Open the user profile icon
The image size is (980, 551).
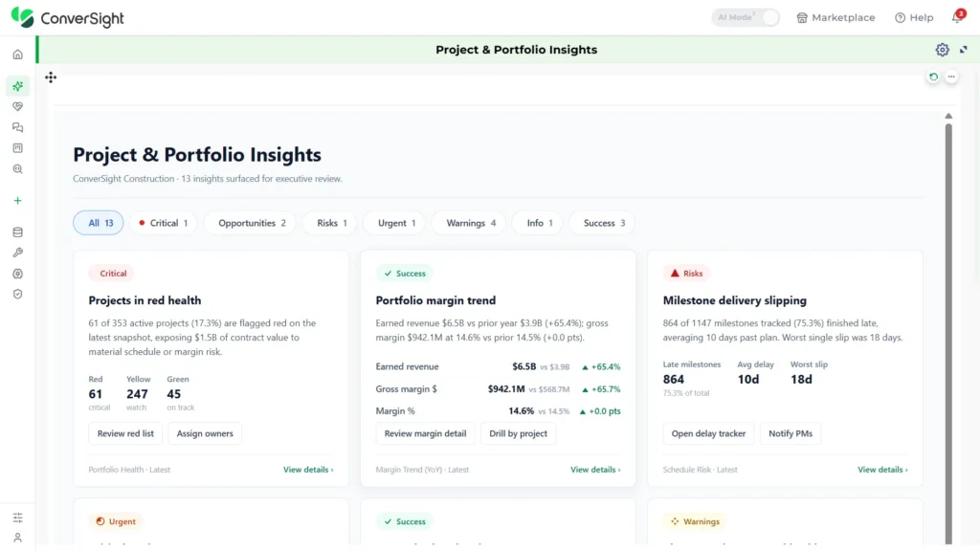click(x=17, y=538)
